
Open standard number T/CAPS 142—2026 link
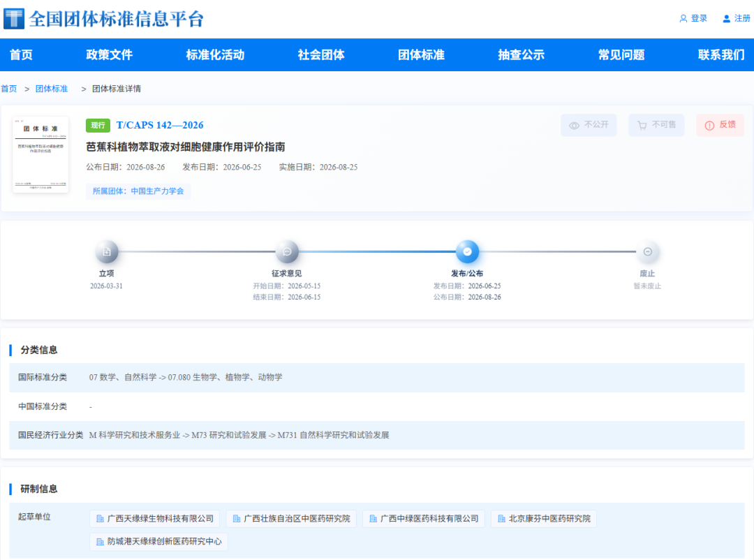pyautogui.click(x=160, y=125)
